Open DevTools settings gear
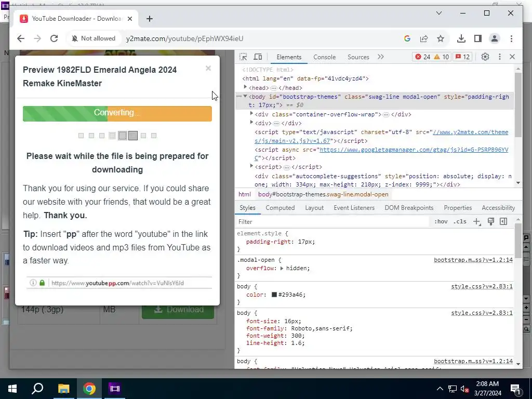The width and height of the screenshot is (532, 399). [x=485, y=57]
